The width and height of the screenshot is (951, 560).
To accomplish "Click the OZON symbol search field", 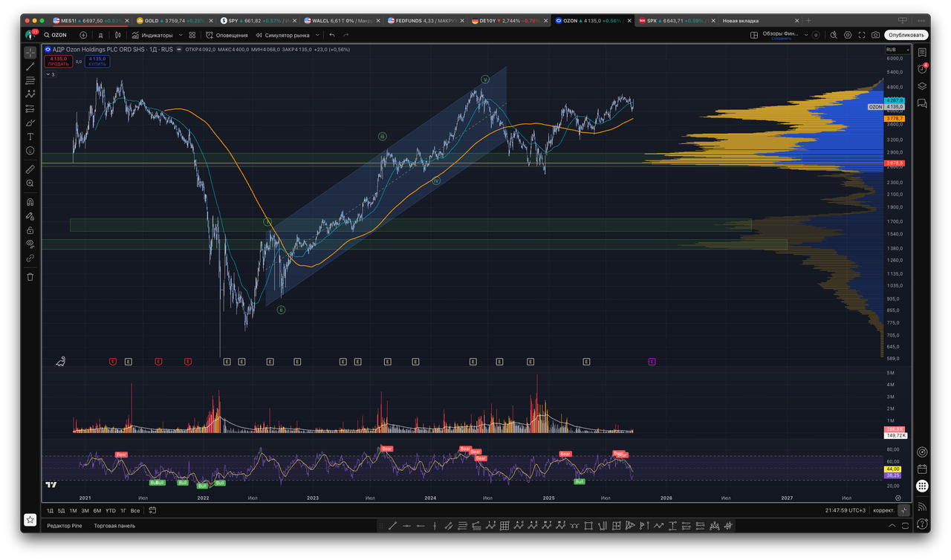I will [x=59, y=35].
